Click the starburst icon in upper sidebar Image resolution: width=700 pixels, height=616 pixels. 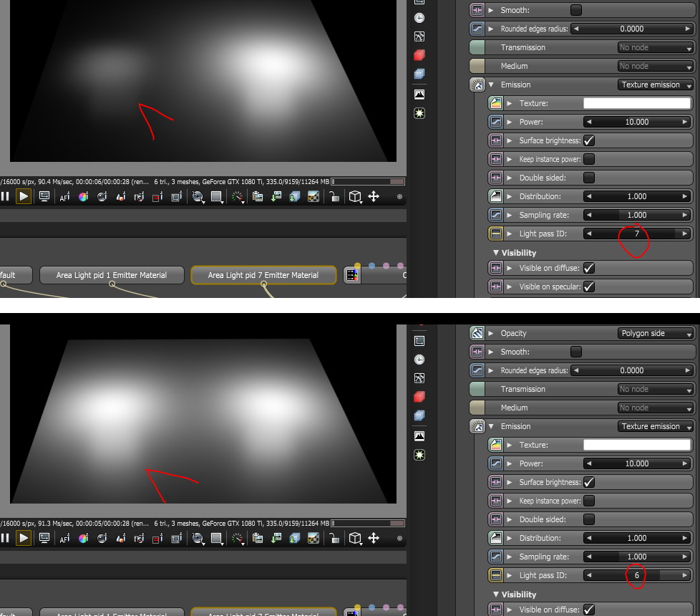point(419,113)
